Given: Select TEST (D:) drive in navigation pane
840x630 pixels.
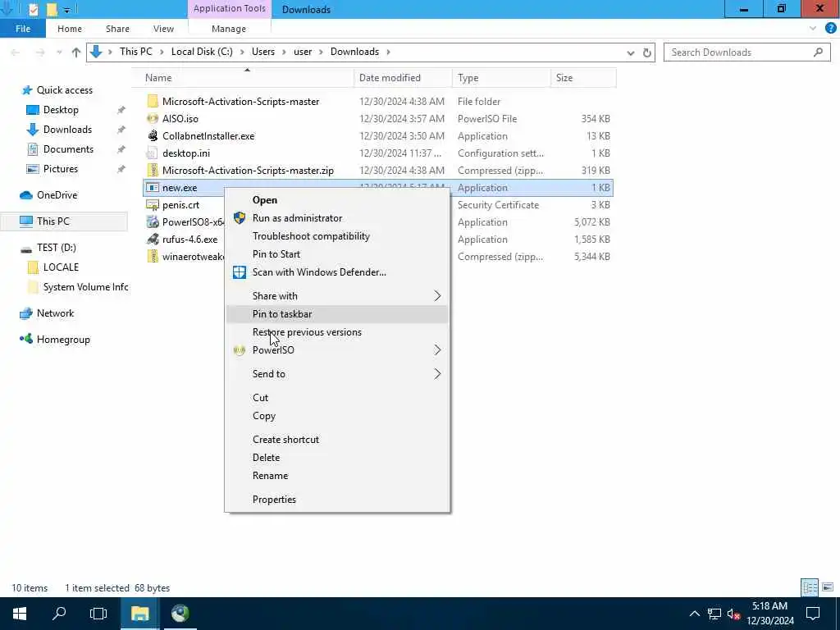Looking at the screenshot, I should [57, 248].
